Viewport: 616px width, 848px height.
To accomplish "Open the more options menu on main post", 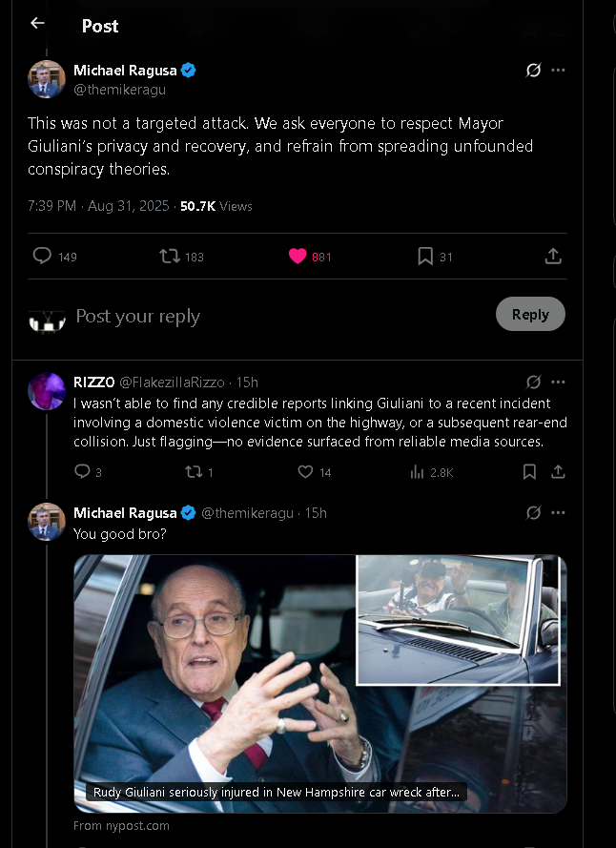I will tap(559, 71).
